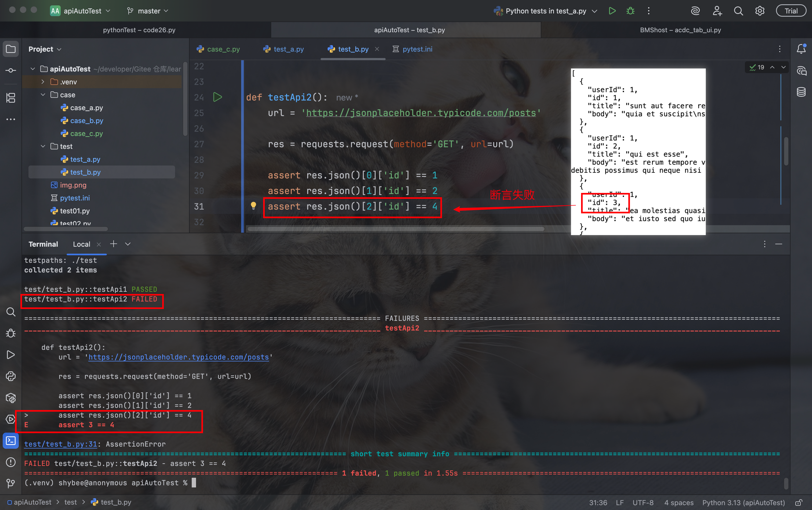The height and width of the screenshot is (510, 812).
Task: Open the Problems tool window icon
Action: pos(11,462)
